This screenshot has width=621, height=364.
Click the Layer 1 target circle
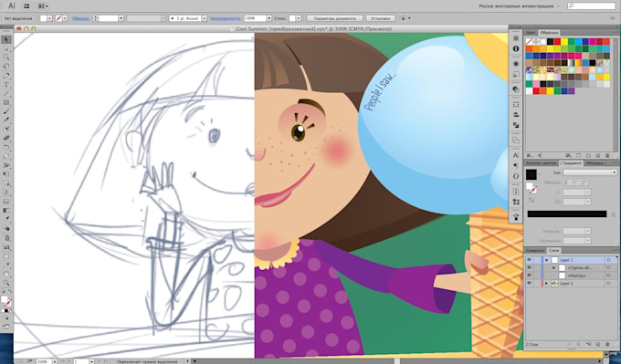click(609, 260)
